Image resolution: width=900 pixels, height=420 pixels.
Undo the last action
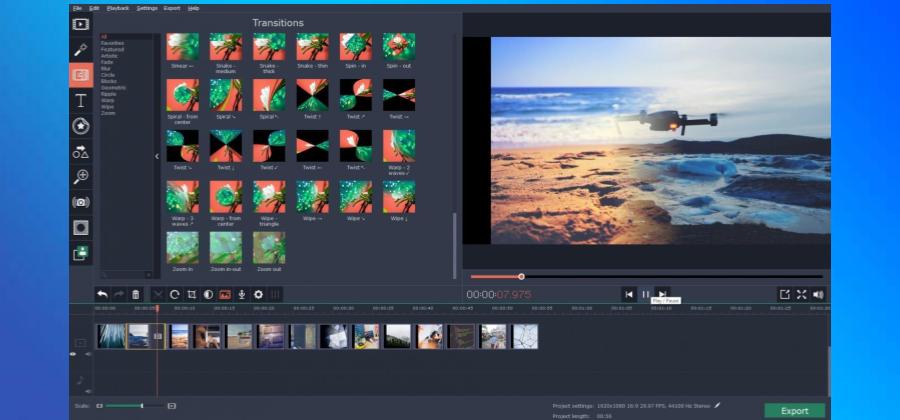[x=102, y=294]
